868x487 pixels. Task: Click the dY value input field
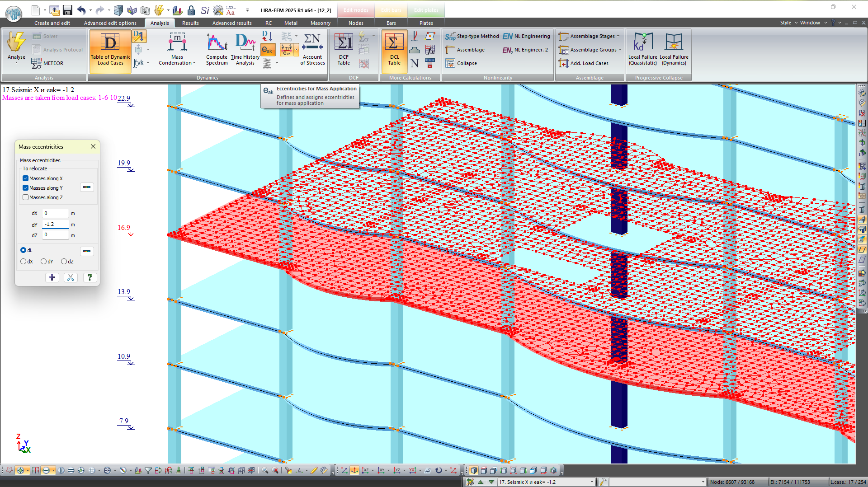[x=56, y=224]
